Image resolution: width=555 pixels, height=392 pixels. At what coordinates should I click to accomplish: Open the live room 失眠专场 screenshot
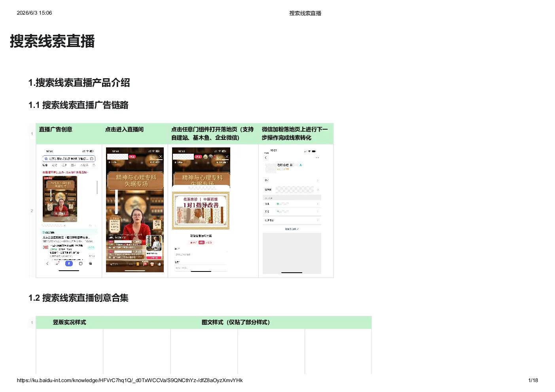pos(135,210)
